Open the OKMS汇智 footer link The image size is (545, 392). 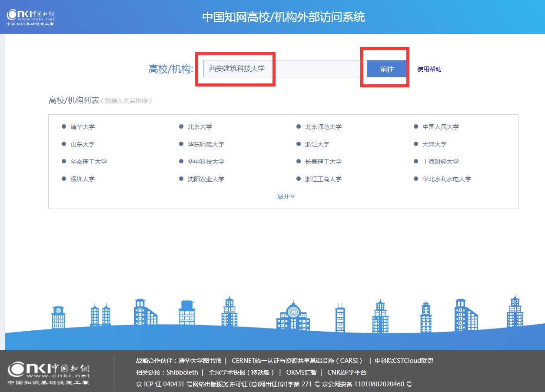coord(301,372)
